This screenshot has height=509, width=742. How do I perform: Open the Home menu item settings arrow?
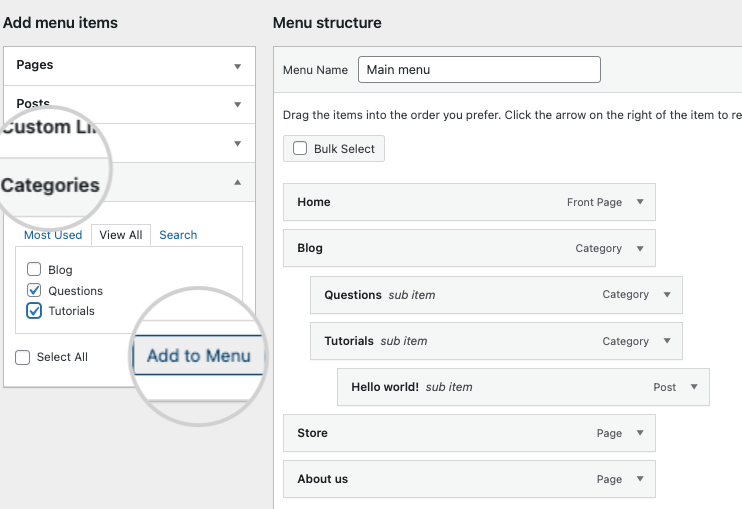click(640, 202)
